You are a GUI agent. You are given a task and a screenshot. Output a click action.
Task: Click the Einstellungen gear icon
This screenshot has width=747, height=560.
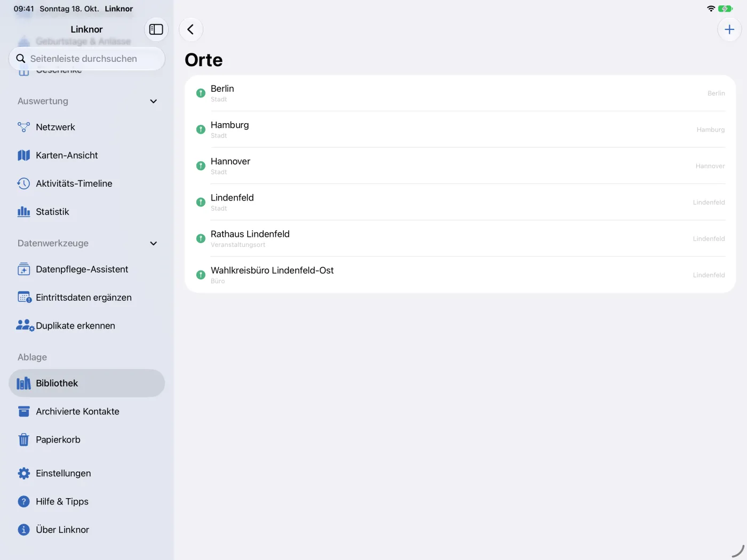(23, 473)
